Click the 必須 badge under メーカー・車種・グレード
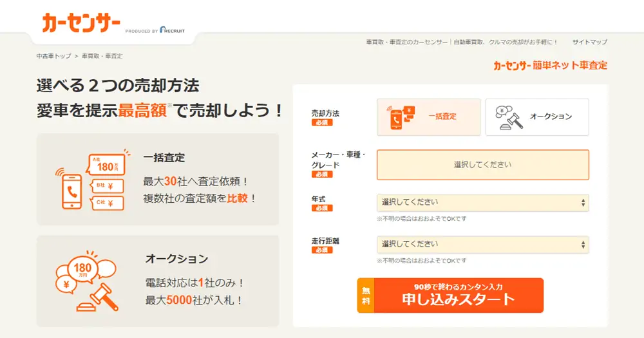 click(x=322, y=174)
